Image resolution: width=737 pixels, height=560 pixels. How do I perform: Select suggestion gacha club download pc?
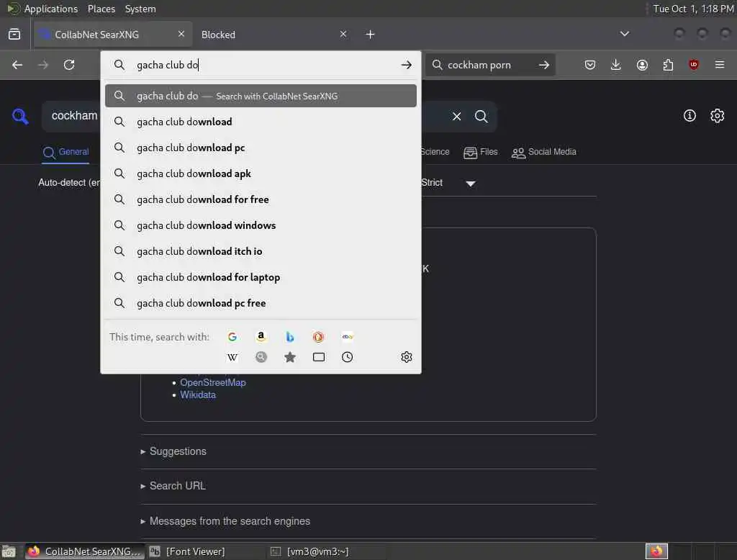click(x=261, y=148)
